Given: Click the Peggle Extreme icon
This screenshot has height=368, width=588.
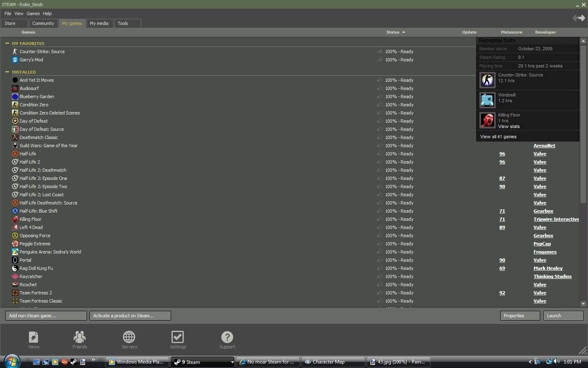Looking at the screenshot, I should 15,244.
